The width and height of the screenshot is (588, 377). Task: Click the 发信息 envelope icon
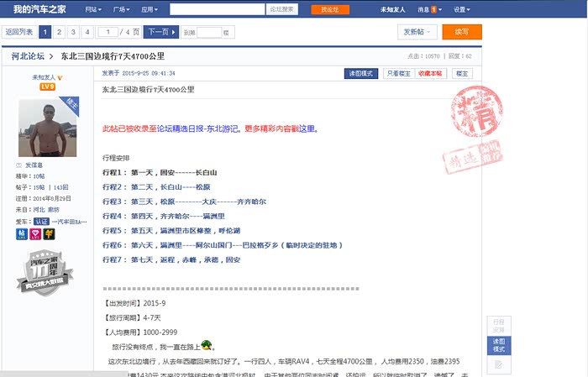[x=19, y=165]
